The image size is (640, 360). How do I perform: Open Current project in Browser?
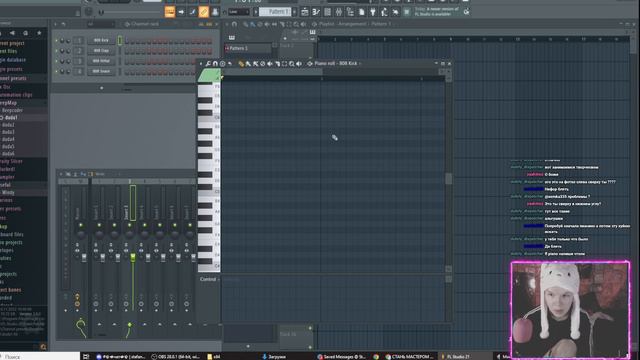[x=12, y=43]
